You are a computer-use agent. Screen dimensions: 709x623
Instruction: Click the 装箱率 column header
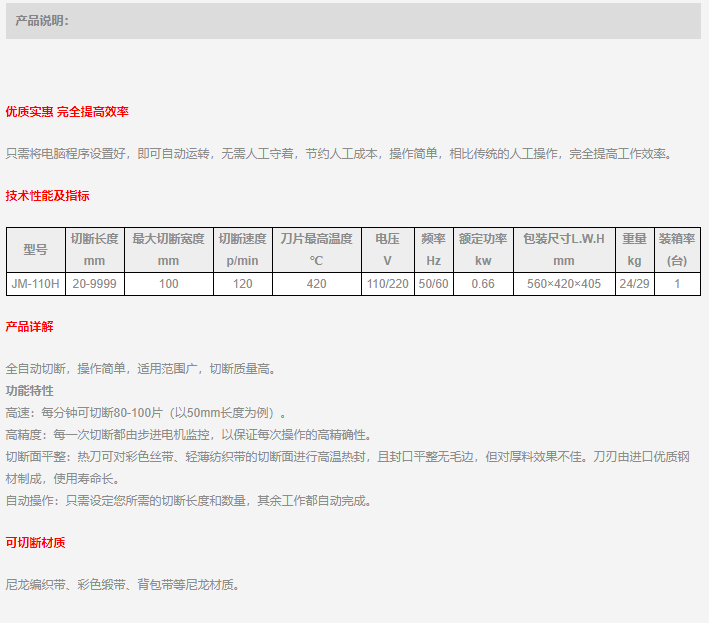click(677, 250)
